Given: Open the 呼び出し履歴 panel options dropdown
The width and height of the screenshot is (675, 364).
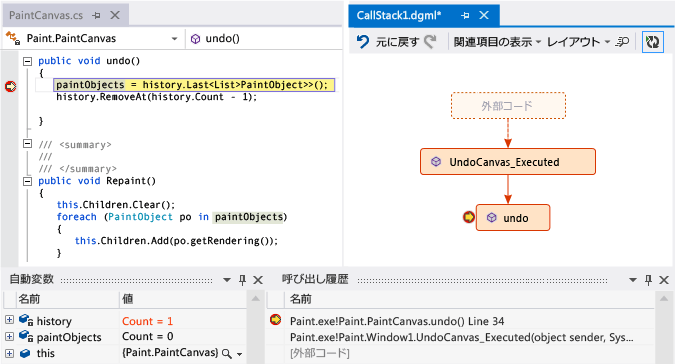Looking at the screenshot, I should (633, 280).
